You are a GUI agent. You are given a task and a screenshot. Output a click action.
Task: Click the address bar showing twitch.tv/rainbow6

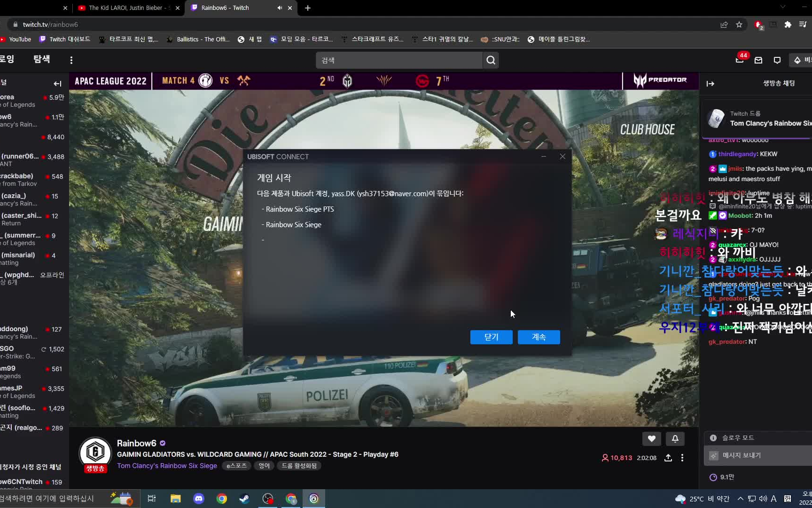[x=367, y=24]
